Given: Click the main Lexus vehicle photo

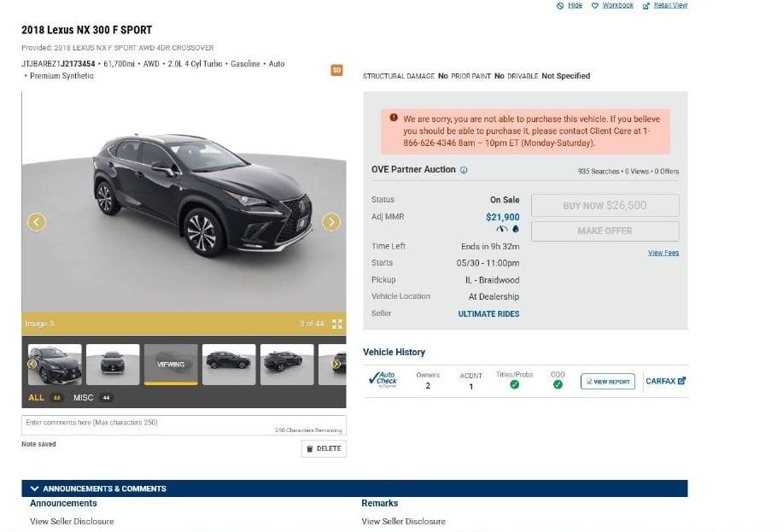Looking at the screenshot, I should pos(184,202).
